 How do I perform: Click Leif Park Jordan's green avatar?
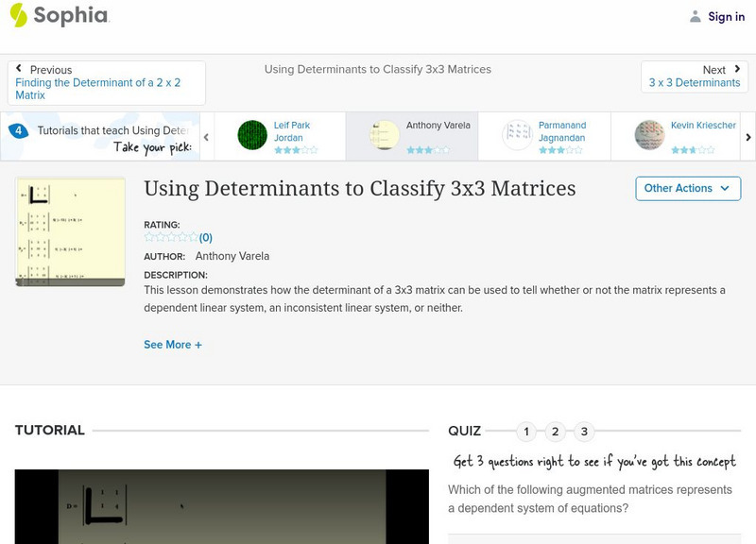(252, 135)
